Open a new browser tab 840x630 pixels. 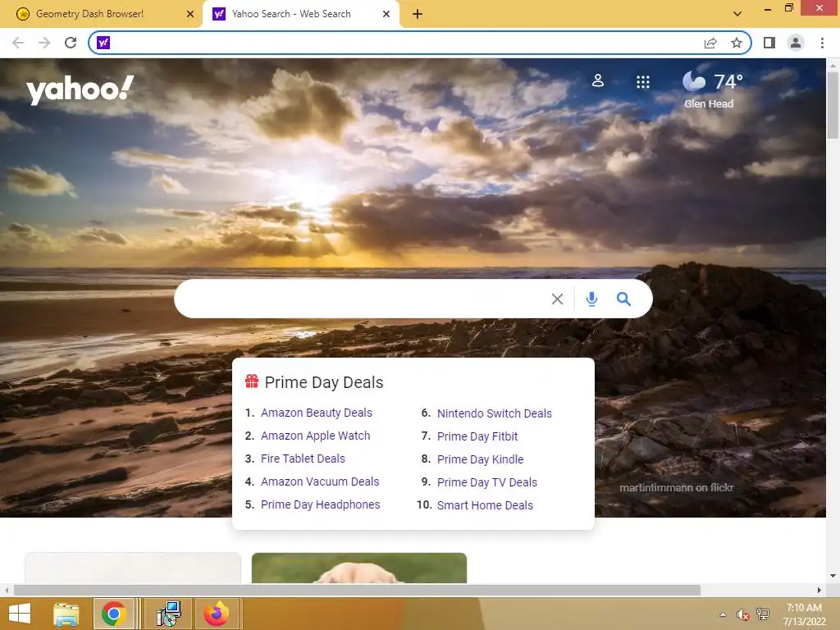[418, 14]
